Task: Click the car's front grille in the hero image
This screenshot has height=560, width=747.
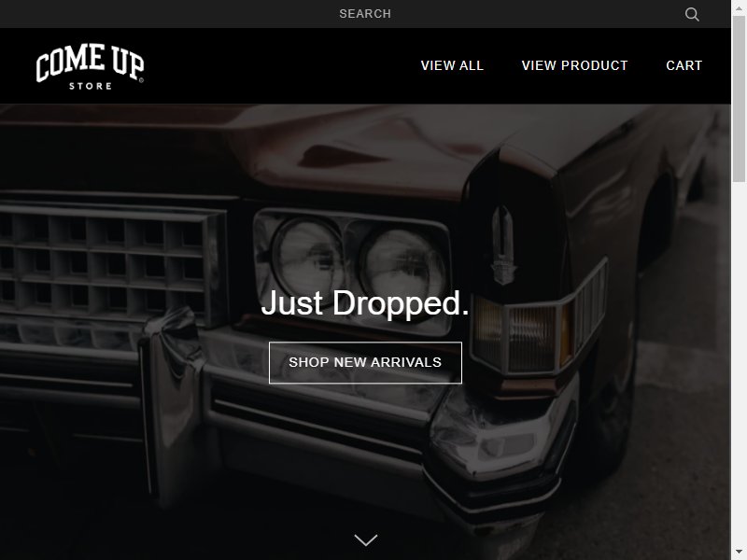Action: pos(107,259)
